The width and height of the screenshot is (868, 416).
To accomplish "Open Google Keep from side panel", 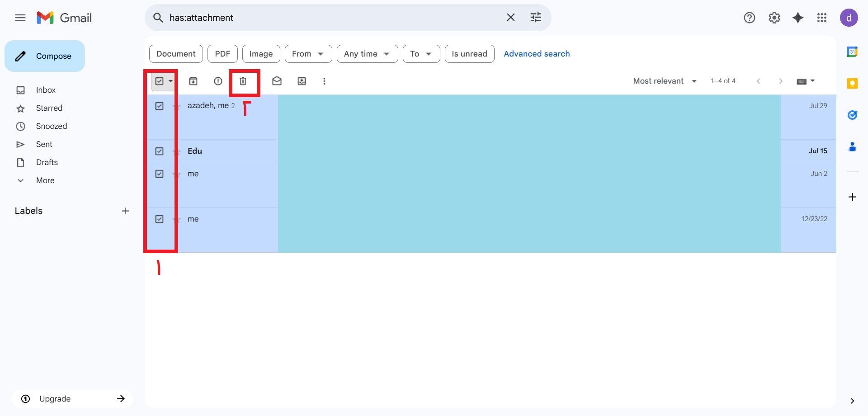I will pyautogui.click(x=852, y=84).
